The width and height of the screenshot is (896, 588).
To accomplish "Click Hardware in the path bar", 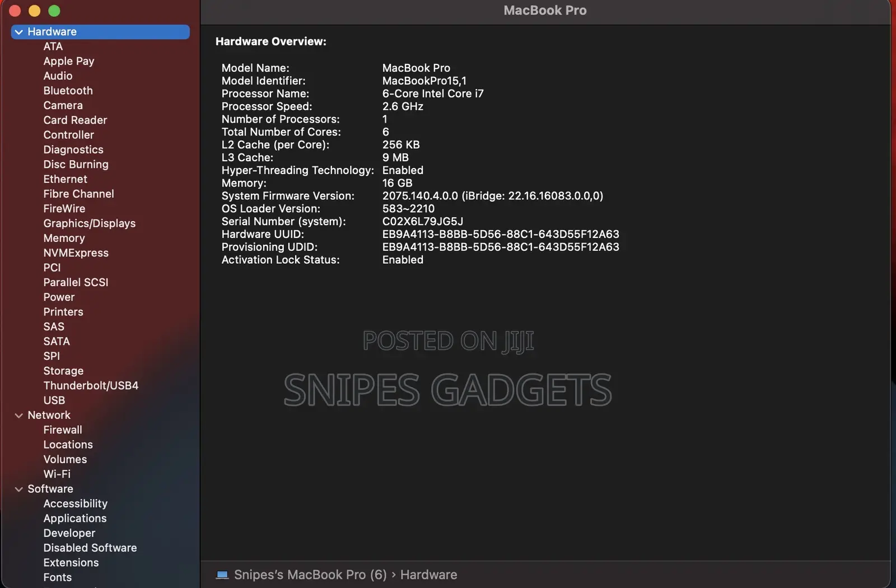I will coord(428,575).
